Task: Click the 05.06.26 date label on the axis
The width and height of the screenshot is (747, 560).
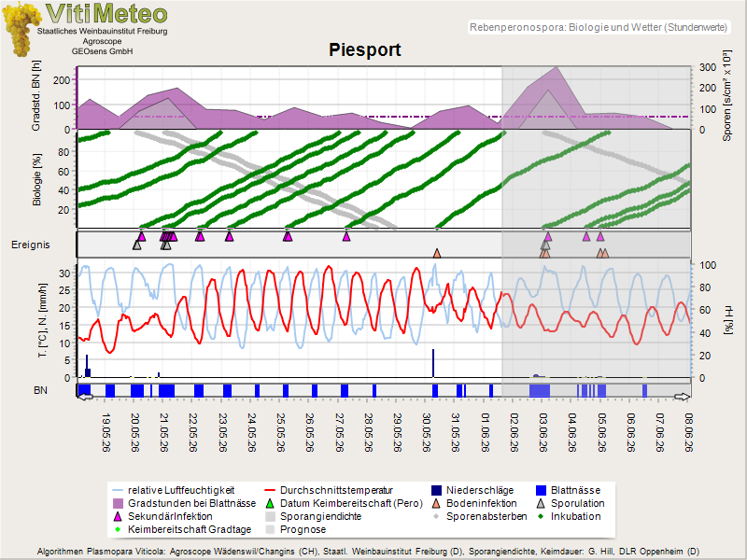Action: click(x=601, y=432)
